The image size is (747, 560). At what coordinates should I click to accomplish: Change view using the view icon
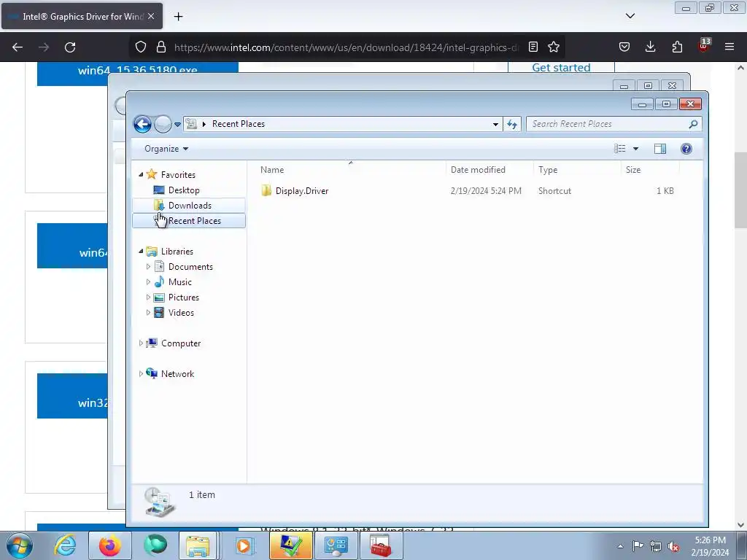click(620, 149)
